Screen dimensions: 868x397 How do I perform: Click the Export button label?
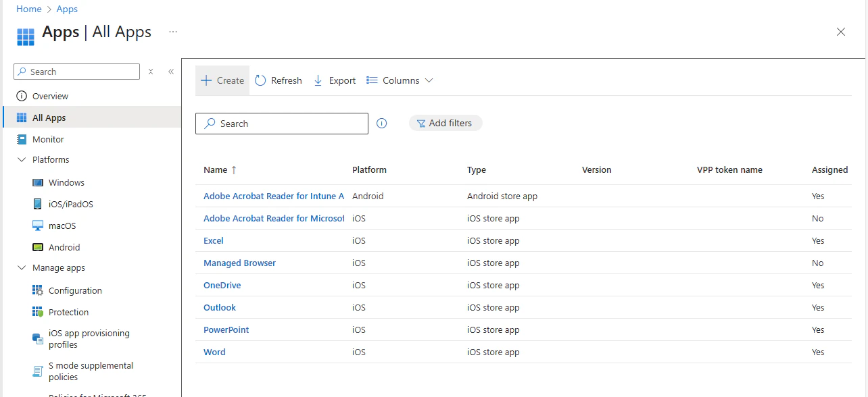point(342,80)
